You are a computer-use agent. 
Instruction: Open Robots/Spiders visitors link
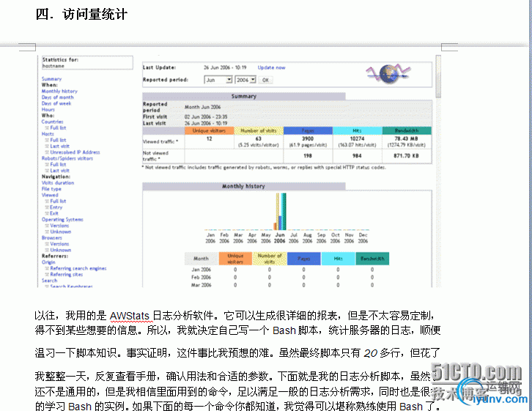[x=67, y=158]
